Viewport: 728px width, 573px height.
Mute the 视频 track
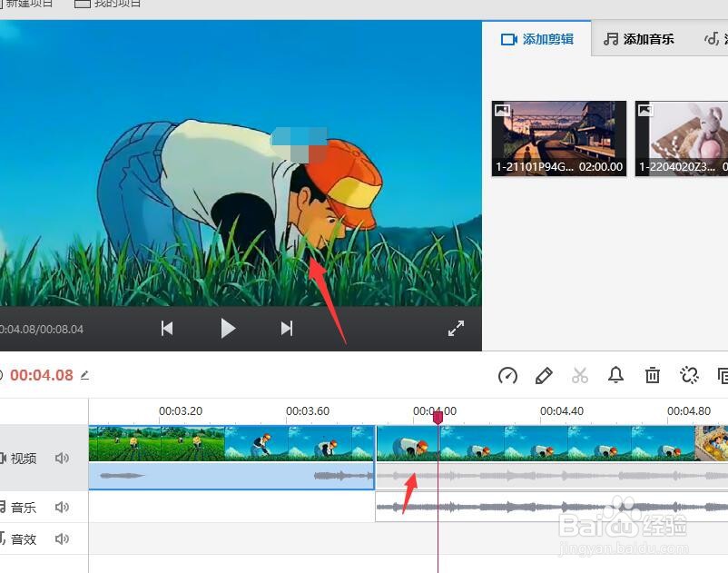(x=63, y=459)
